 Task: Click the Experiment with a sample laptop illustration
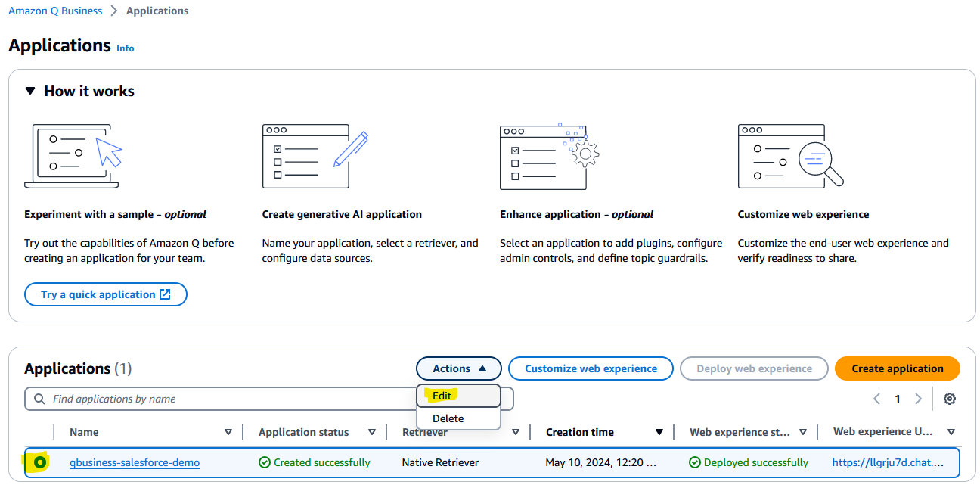(x=73, y=156)
